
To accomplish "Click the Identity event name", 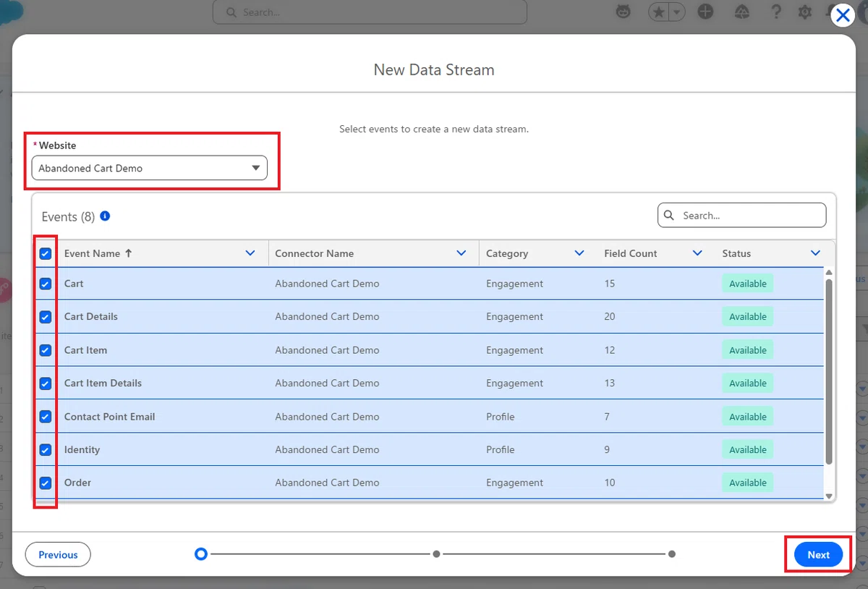I will [x=82, y=449].
